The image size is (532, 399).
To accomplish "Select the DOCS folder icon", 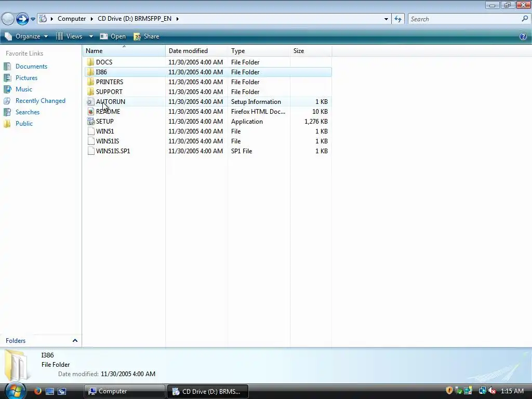I will [x=90, y=62].
